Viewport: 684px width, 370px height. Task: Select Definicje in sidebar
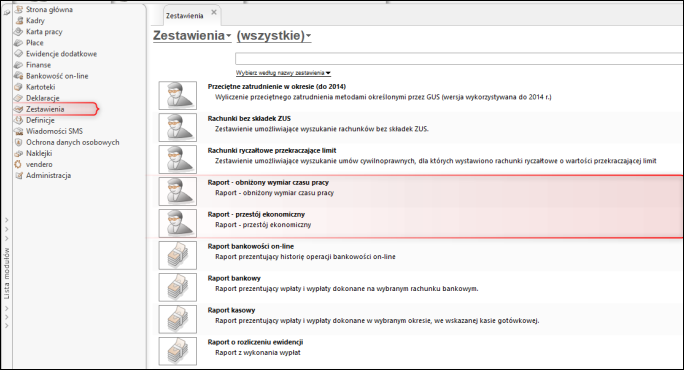point(40,120)
